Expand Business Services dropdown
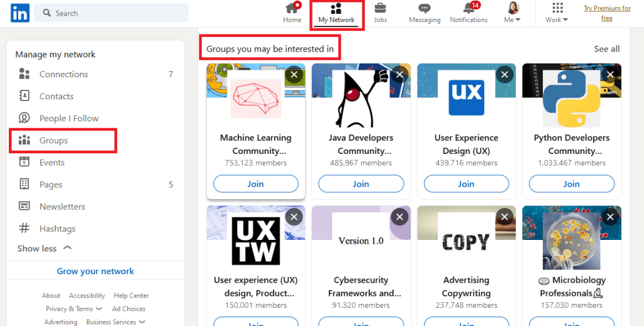The image size is (644, 326). (116, 322)
